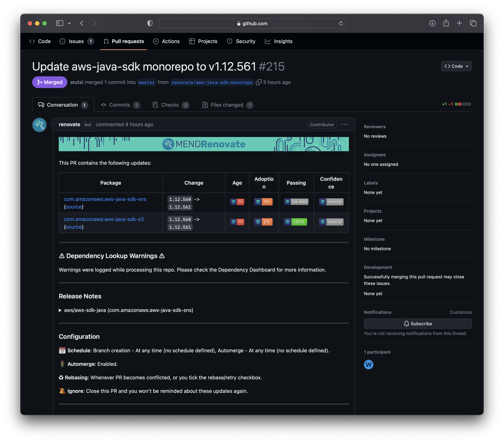
Task: Open the Safari downloads icon
Action: click(x=432, y=23)
